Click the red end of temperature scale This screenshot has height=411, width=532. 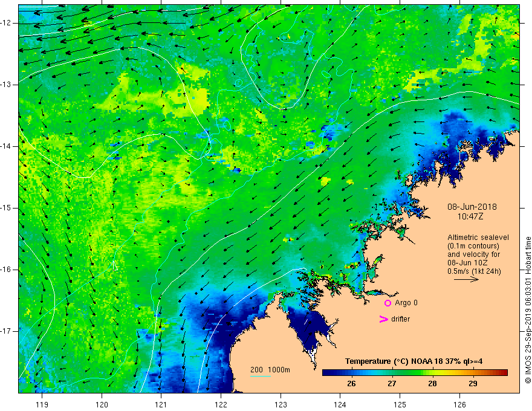pos(504,373)
